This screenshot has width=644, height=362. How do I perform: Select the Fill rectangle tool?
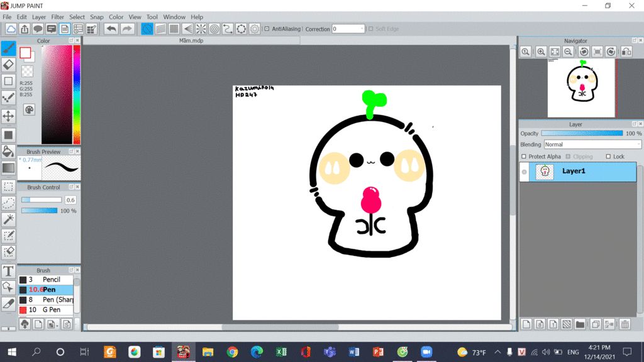8,135
